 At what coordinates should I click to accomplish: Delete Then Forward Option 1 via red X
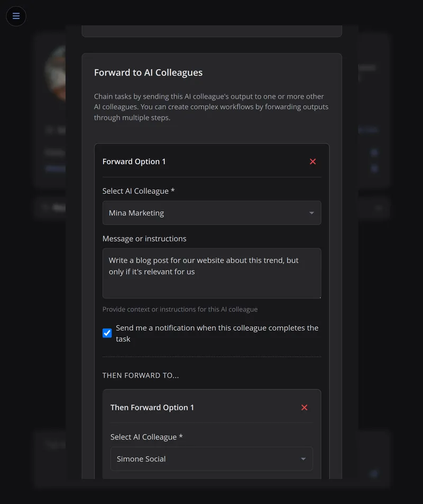[x=304, y=407]
